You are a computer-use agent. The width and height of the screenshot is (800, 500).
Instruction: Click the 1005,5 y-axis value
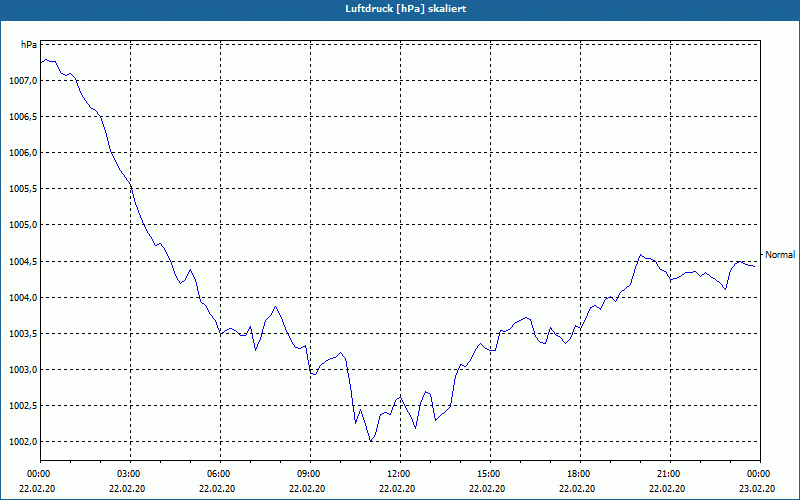[23, 189]
